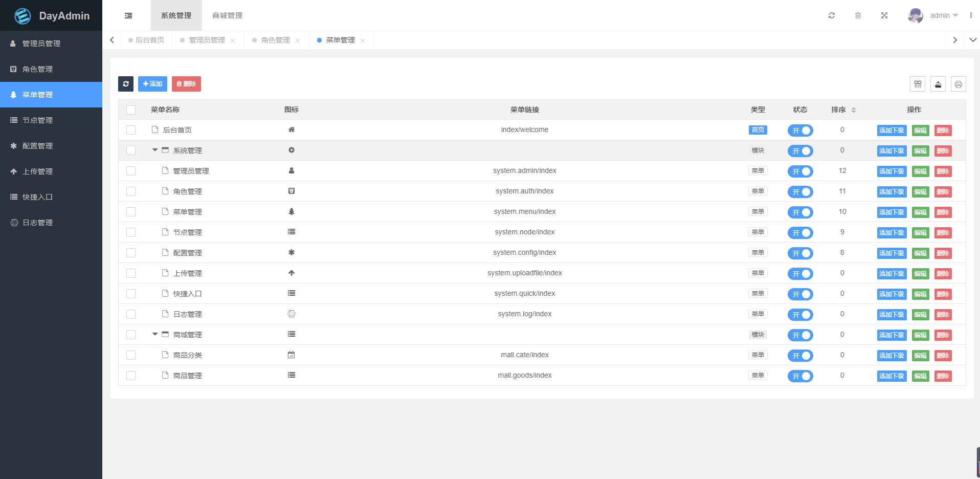Toggle fullscreen with the expand icon
The height and width of the screenshot is (479, 980).
tap(884, 15)
